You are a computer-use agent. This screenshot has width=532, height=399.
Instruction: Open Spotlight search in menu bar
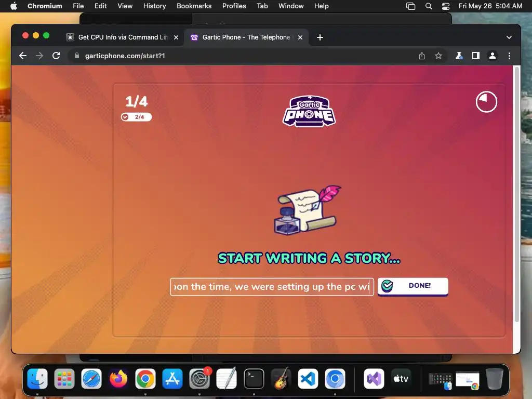(429, 6)
